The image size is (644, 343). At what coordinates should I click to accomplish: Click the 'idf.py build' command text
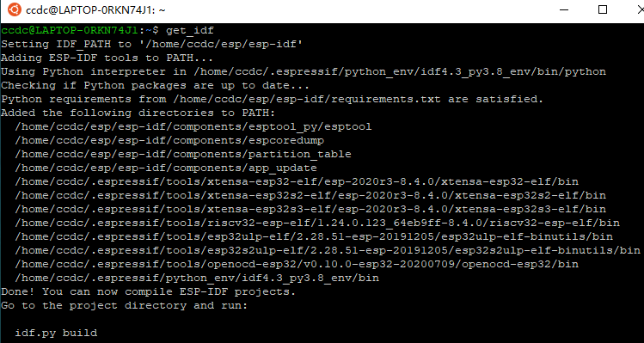click(x=56, y=333)
